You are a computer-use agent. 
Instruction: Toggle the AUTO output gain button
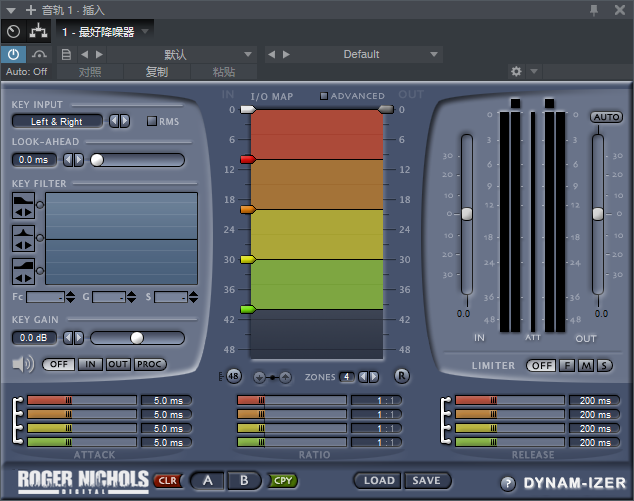point(606,117)
